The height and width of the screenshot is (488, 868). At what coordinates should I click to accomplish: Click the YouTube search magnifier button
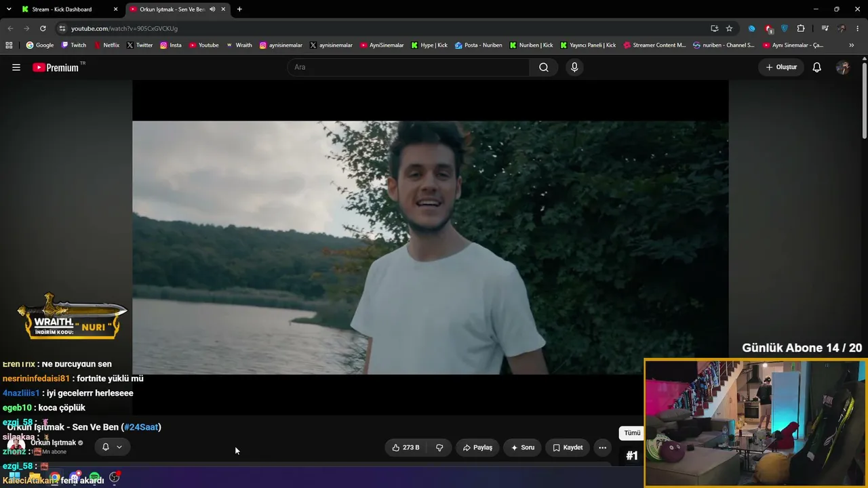tap(544, 67)
